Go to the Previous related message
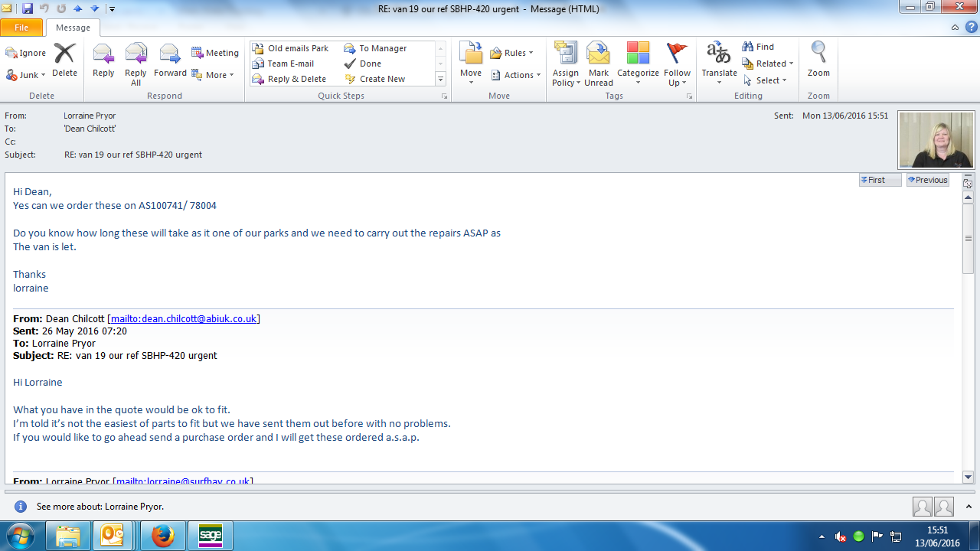 coord(928,180)
